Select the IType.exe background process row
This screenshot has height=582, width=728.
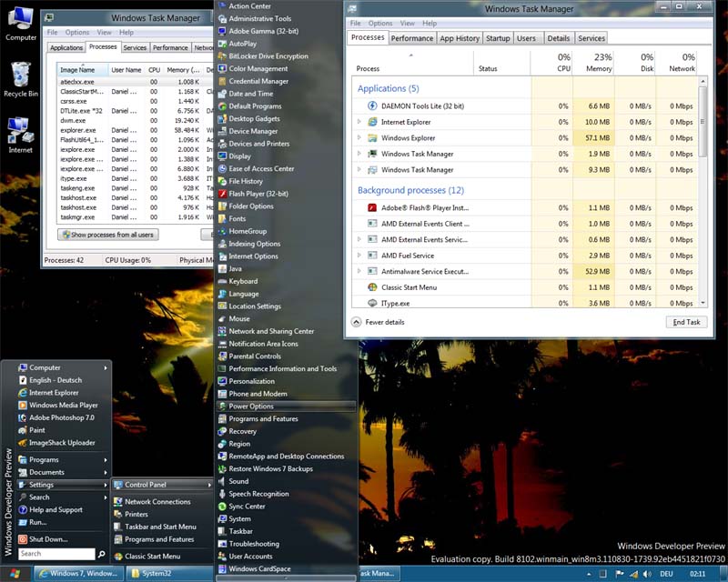pyautogui.click(x=525, y=303)
